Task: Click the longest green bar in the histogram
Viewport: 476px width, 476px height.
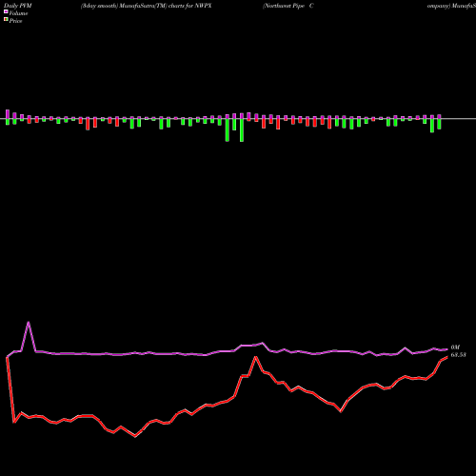Action: point(242,130)
